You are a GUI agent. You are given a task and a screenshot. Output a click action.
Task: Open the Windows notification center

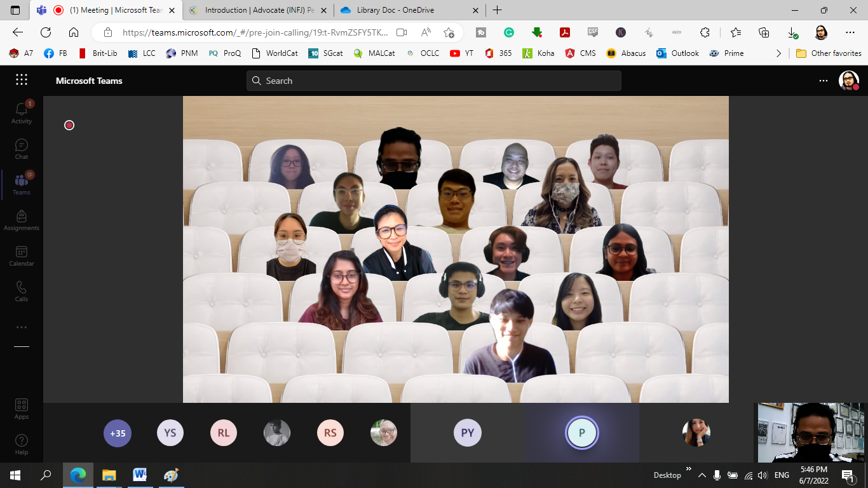pyautogui.click(x=848, y=475)
